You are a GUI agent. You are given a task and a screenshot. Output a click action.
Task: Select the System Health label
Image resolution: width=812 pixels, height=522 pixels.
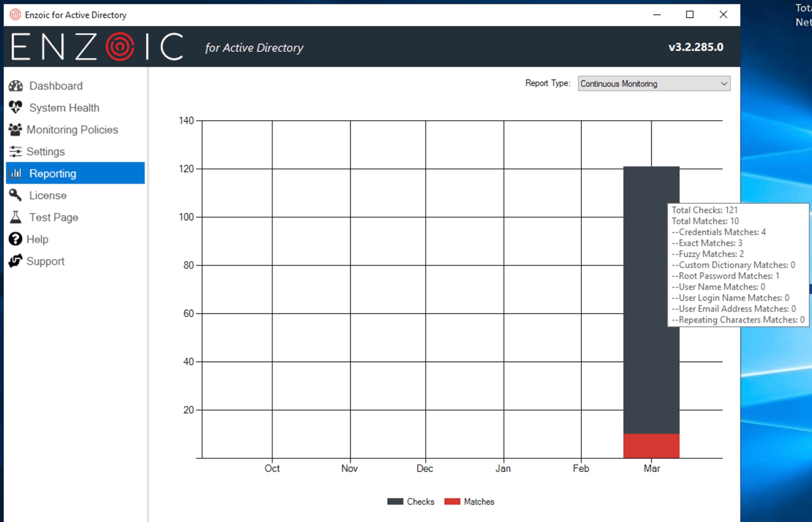64,108
